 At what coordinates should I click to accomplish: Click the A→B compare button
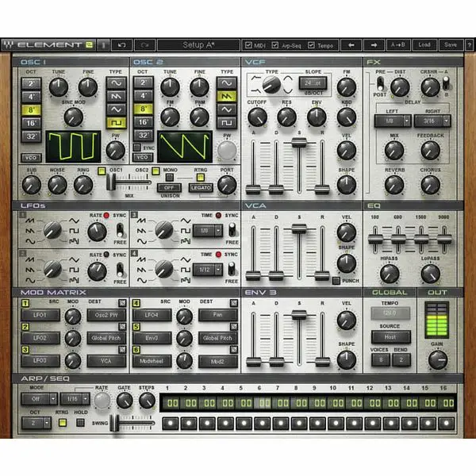coord(398,44)
